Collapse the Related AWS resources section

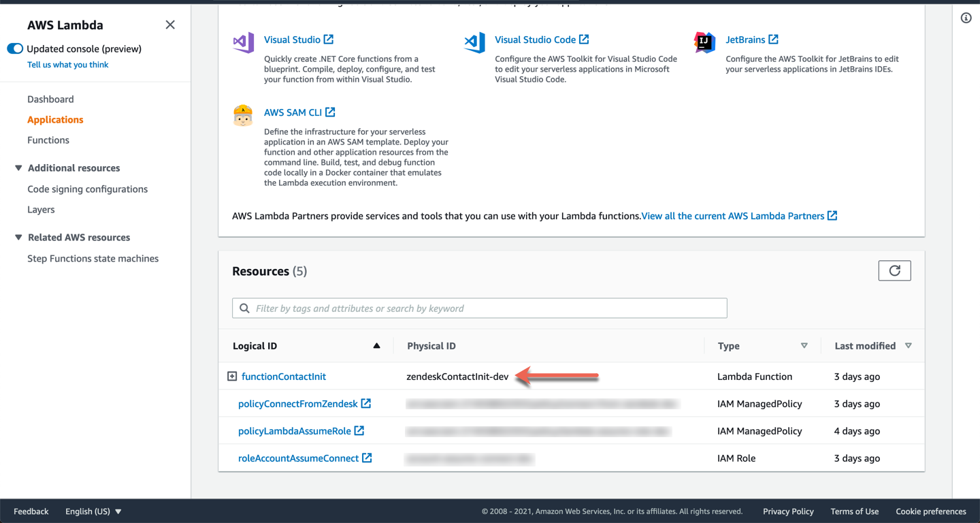[x=18, y=238]
